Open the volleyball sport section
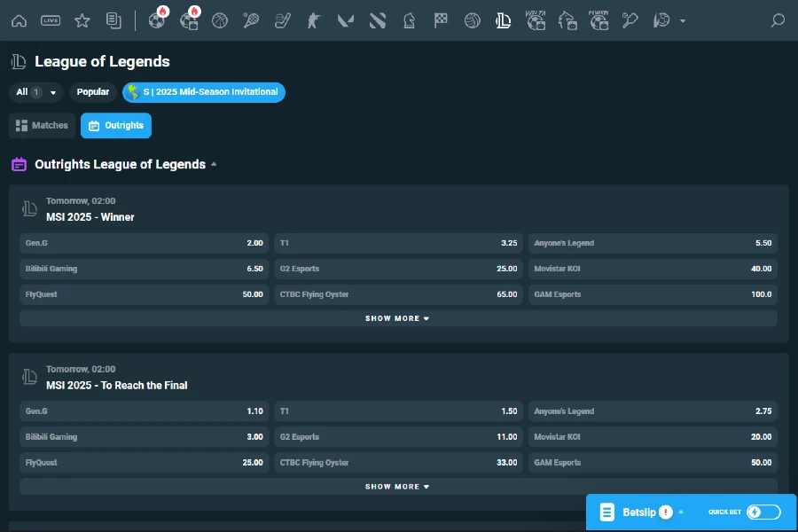This screenshot has height=532, width=798. click(x=472, y=20)
